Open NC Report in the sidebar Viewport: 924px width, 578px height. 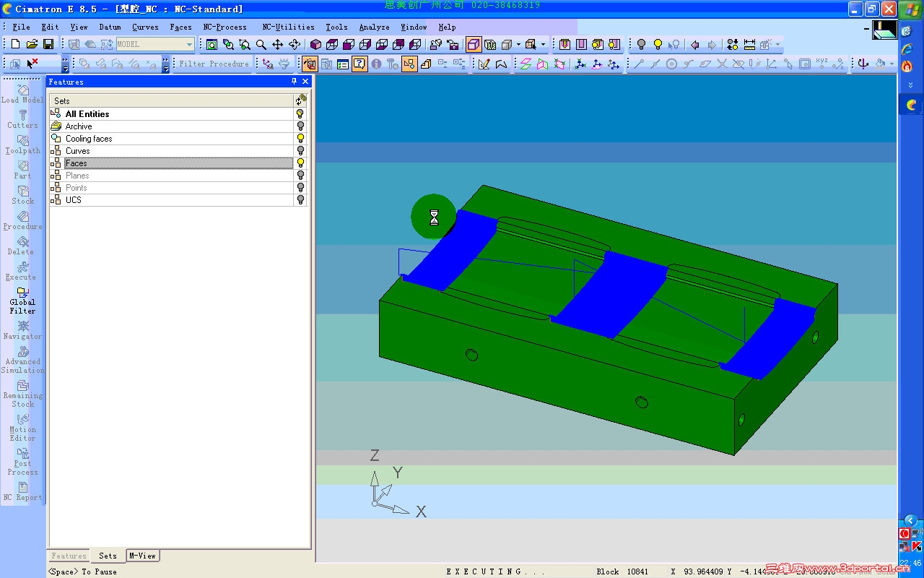click(x=22, y=492)
